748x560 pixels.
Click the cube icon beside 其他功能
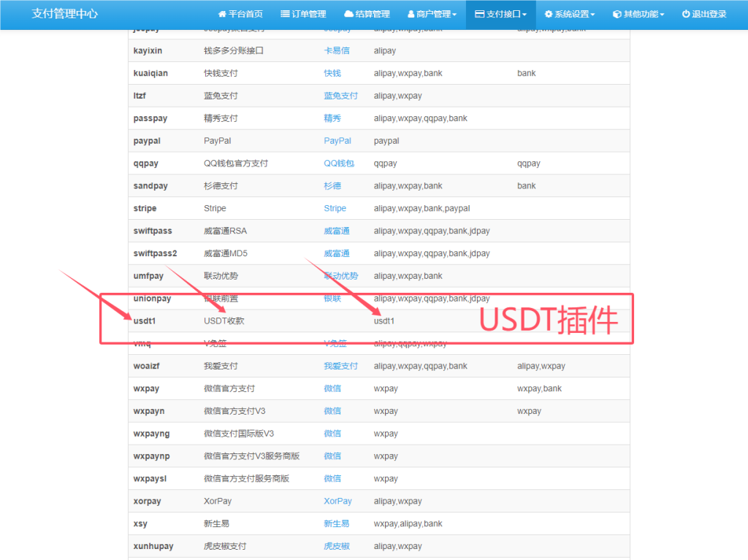point(617,14)
